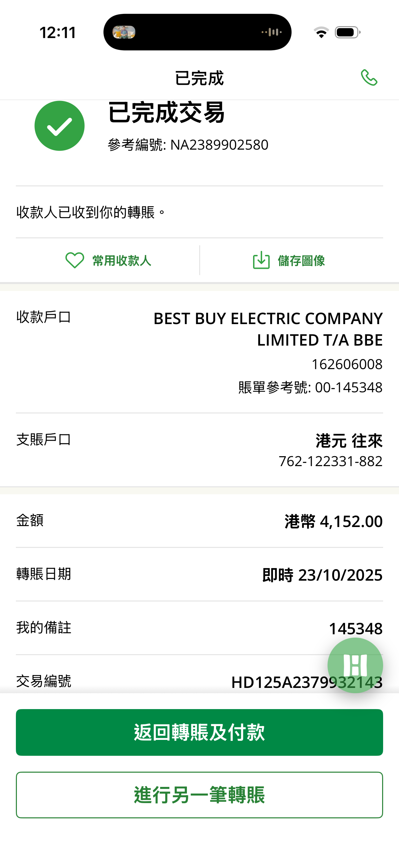This screenshot has width=399, height=868.
Task: Tap the amount 港幣 4,152.00
Action: 333,521
